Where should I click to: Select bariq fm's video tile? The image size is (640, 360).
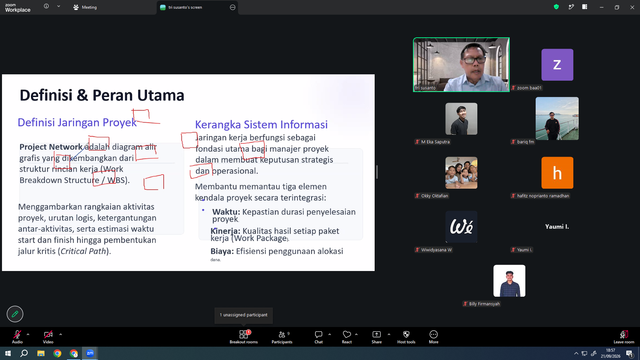pos(557,118)
